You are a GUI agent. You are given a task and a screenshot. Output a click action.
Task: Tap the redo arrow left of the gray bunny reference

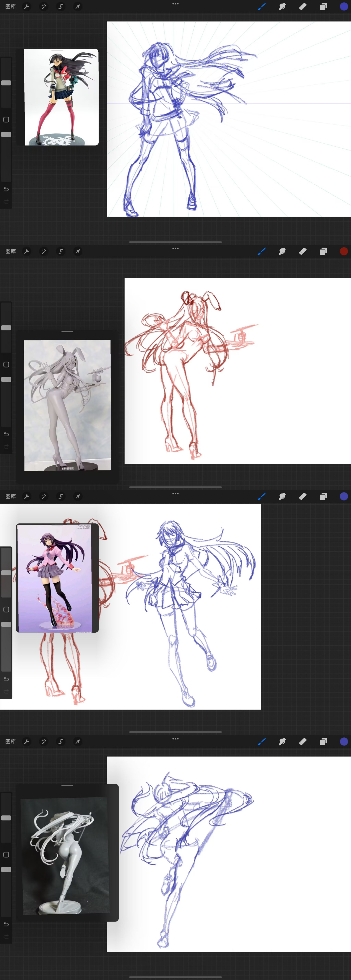pos(6,447)
